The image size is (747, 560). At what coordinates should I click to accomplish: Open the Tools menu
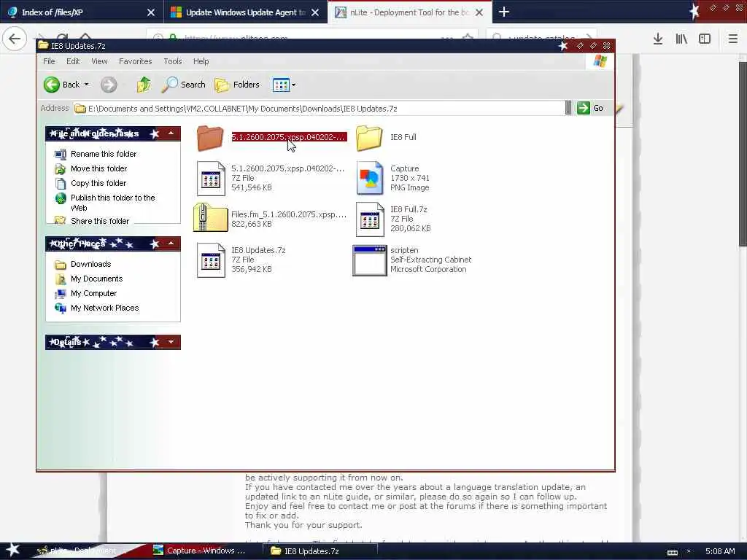pos(172,61)
